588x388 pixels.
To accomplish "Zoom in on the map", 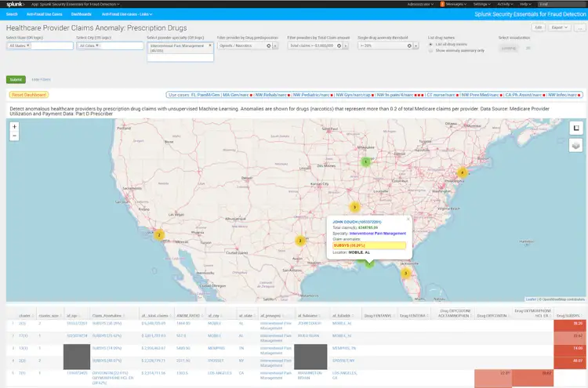I will click(x=15, y=125).
